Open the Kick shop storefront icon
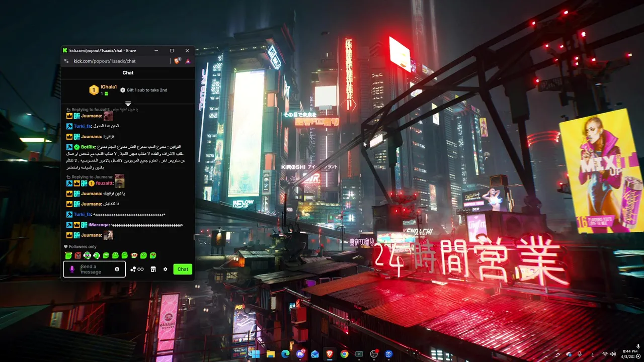The image size is (644, 362). click(x=153, y=269)
